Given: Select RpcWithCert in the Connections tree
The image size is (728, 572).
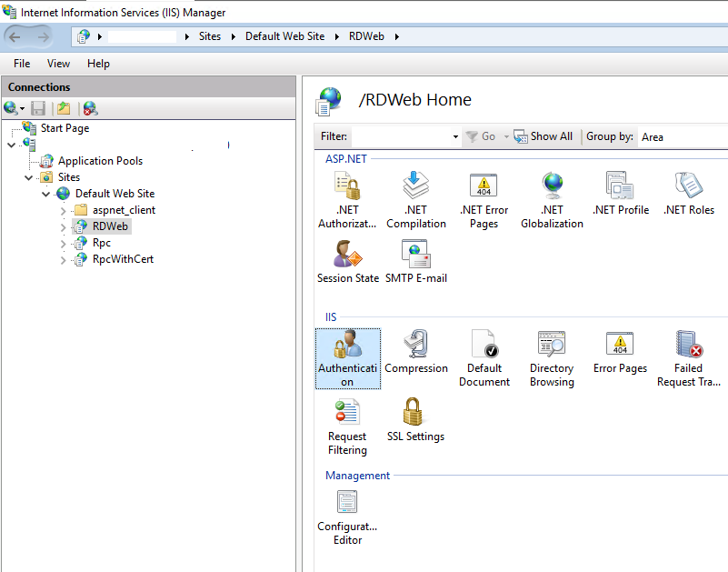Looking at the screenshot, I should pos(123,259).
